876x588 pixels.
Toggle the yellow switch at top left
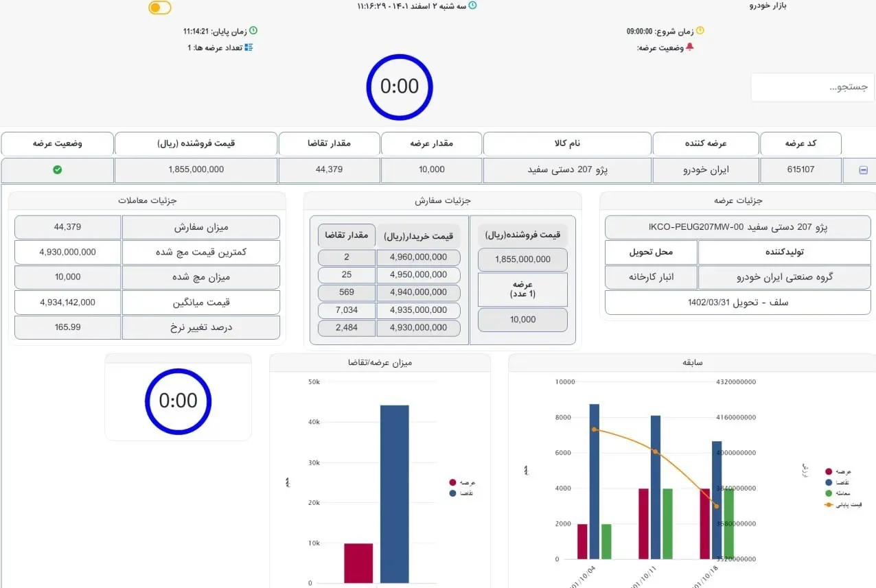pyautogui.click(x=160, y=8)
